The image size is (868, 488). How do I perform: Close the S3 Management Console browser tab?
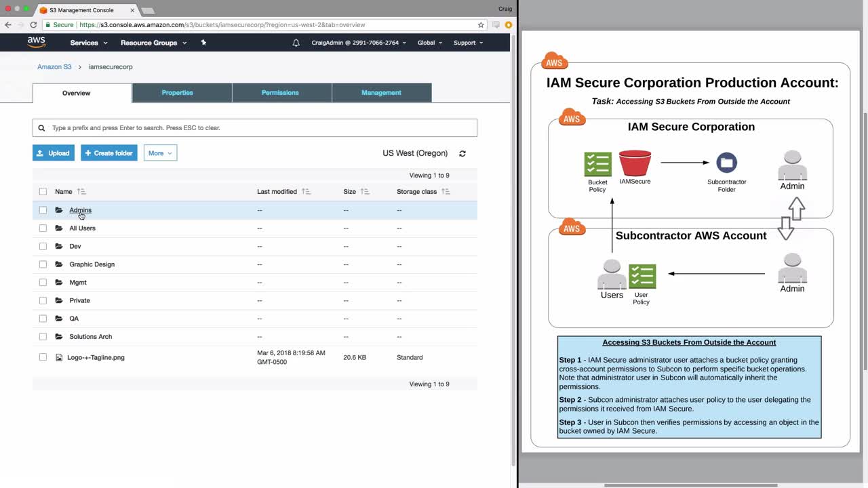[x=132, y=10]
